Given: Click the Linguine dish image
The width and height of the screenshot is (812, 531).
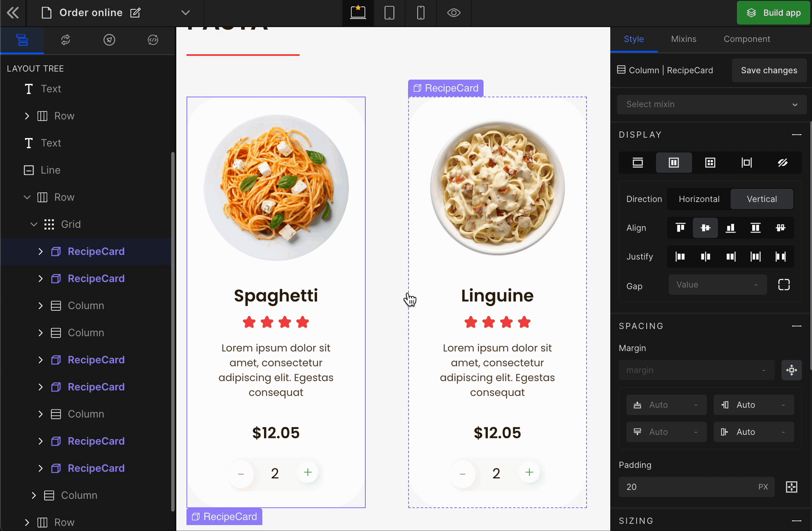Looking at the screenshot, I should [498, 188].
